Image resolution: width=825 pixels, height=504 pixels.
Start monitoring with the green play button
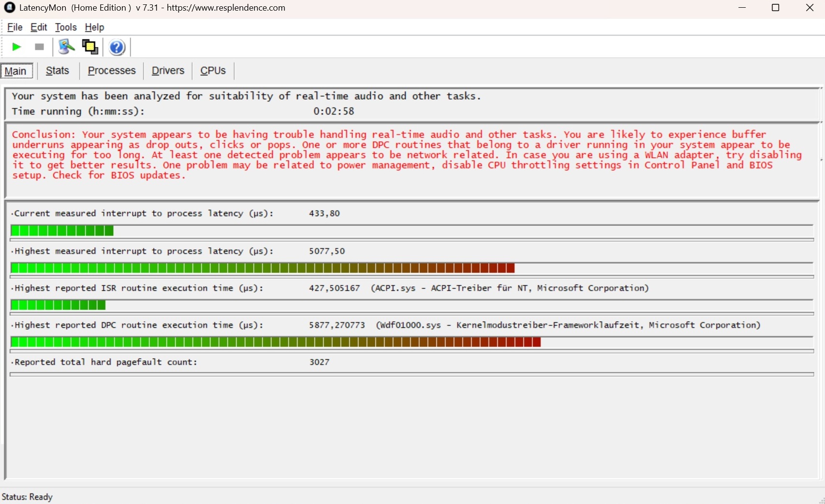(16, 47)
